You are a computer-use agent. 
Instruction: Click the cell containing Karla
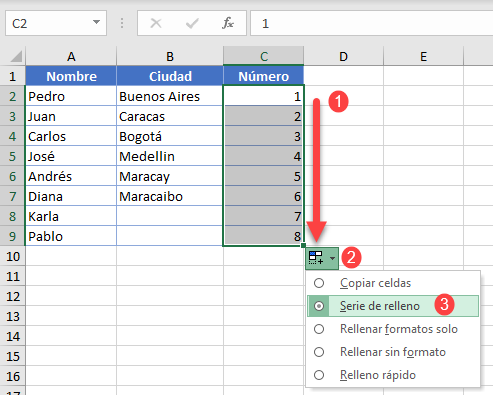point(71,216)
